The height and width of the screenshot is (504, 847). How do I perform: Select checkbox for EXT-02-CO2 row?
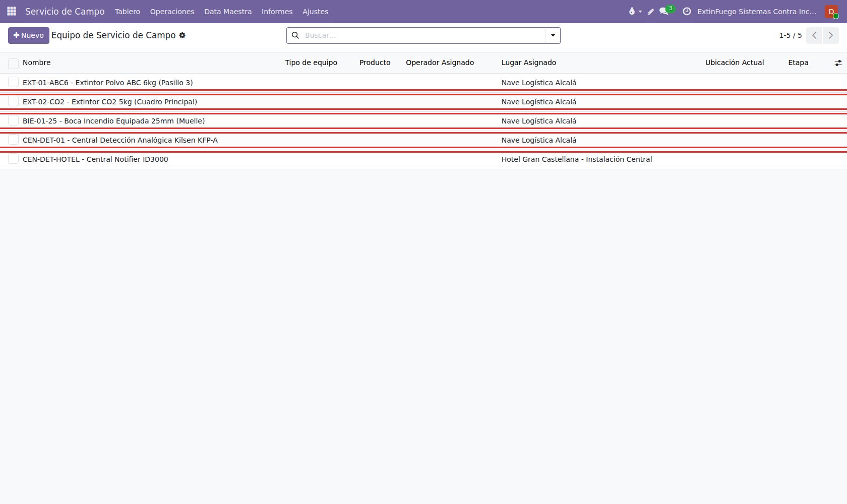(x=14, y=101)
